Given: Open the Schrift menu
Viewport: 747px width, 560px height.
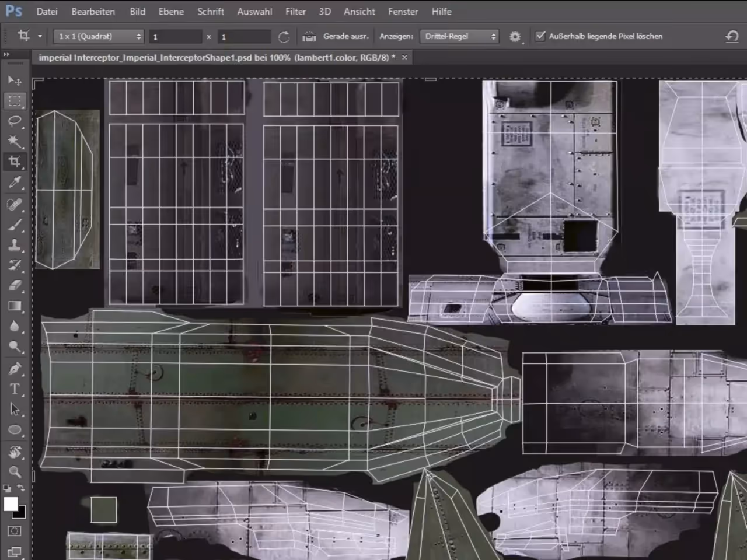Looking at the screenshot, I should coord(211,12).
